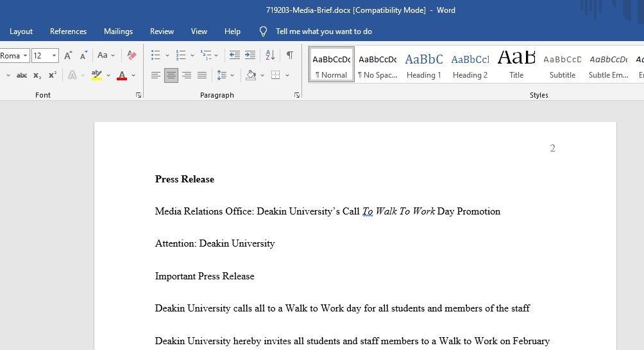Toggle superscript formatting
Viewport: 644px width, 350px height.
[53, 75]
